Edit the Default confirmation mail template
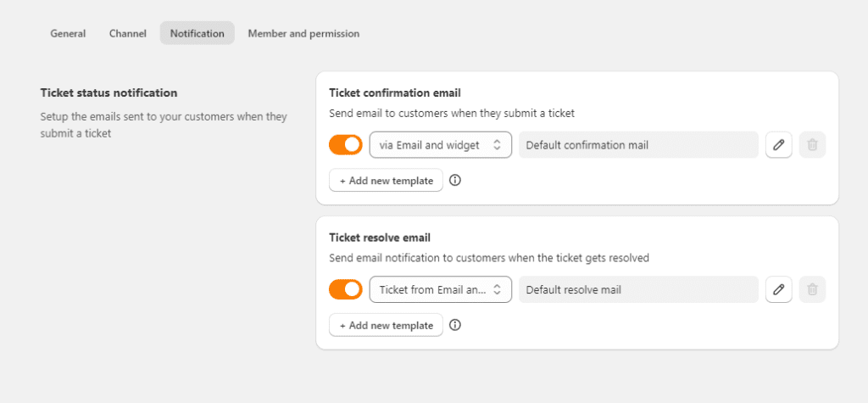 [778, 145]
